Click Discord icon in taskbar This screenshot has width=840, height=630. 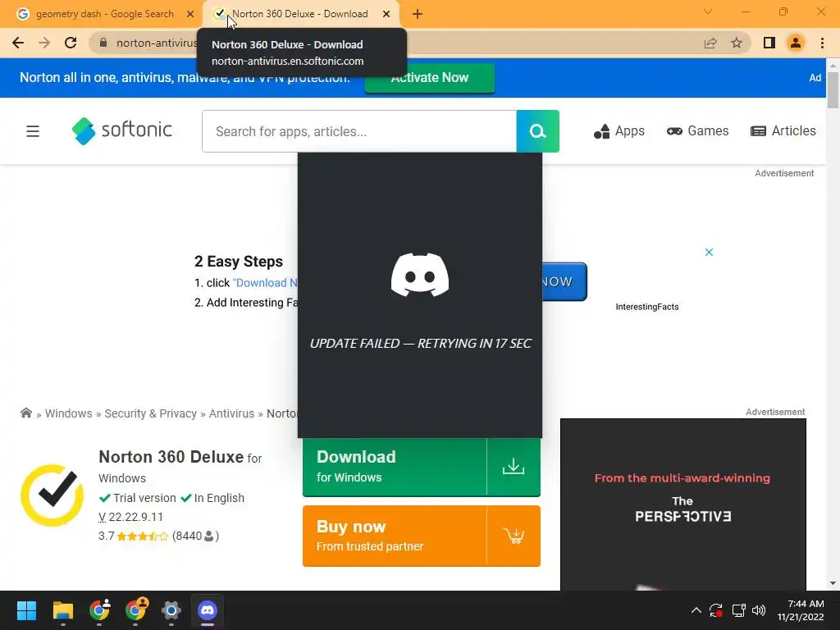(x=208, y=610)
